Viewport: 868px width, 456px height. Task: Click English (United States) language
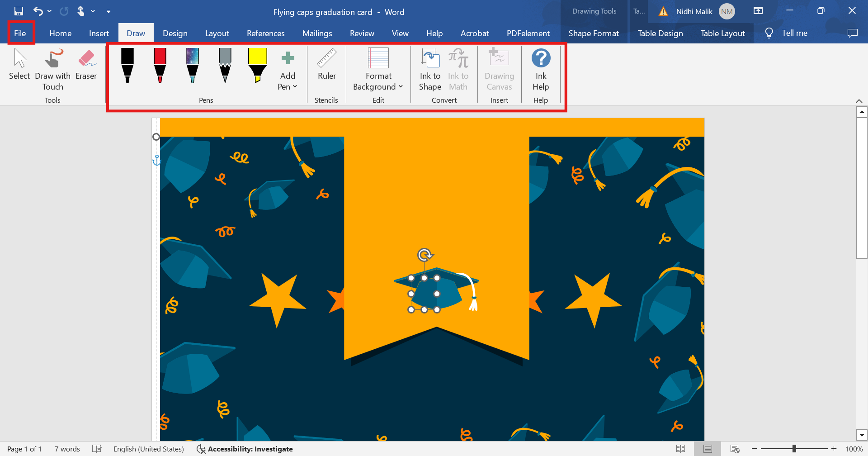(x=149, y=449)
